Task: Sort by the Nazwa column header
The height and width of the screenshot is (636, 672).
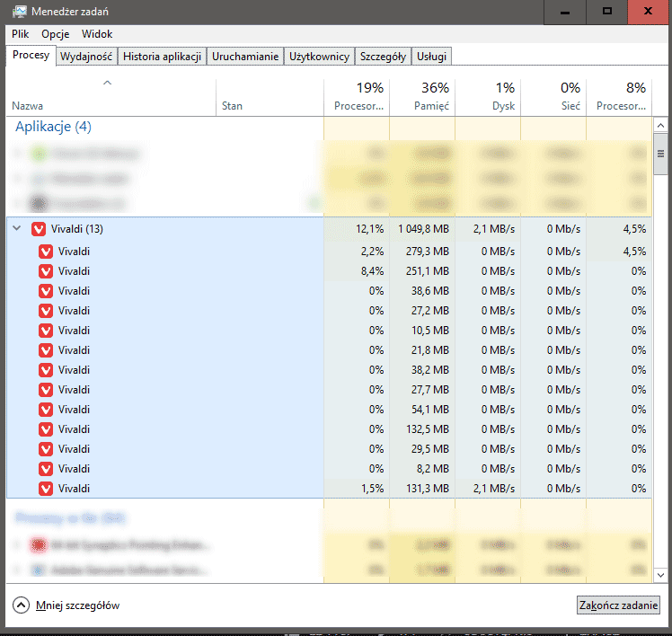Action: coord(111,98)
